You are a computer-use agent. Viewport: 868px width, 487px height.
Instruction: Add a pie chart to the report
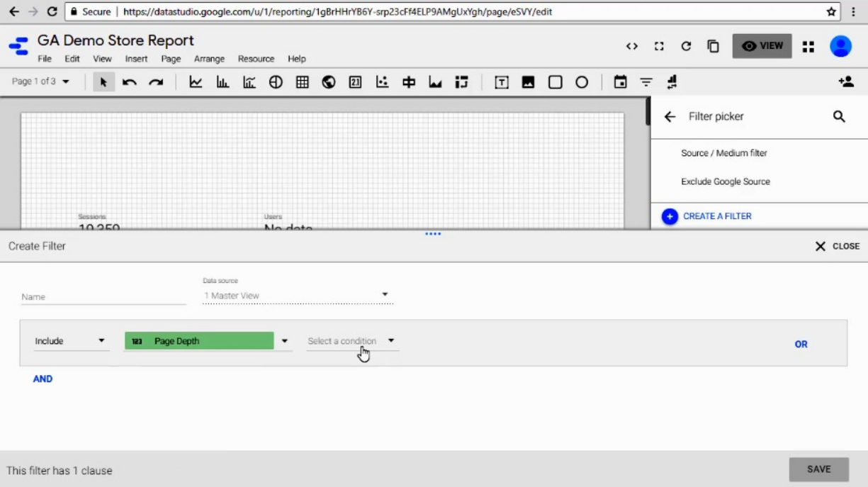click(276, 82)
